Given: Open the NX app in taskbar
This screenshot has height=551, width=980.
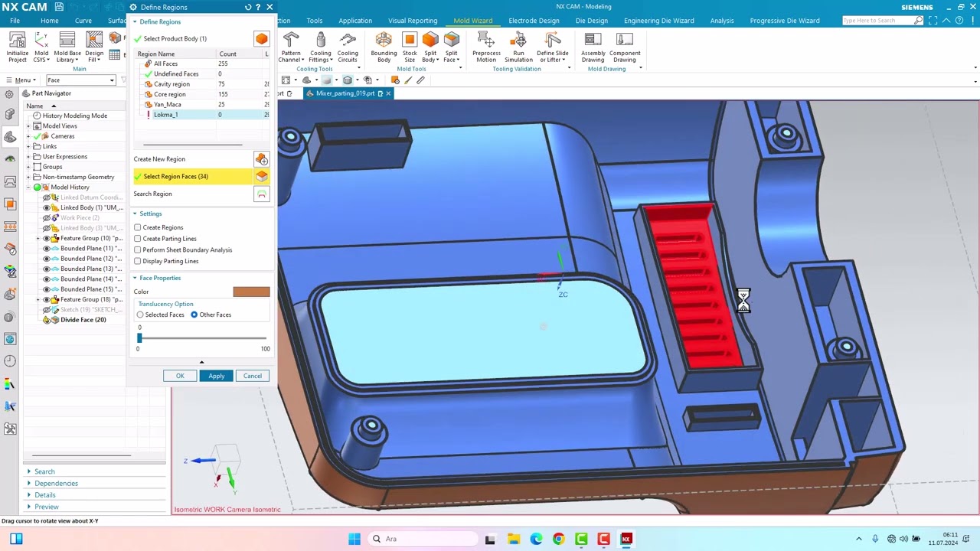Looking at the screenshot, I should (x=626, y=539).
